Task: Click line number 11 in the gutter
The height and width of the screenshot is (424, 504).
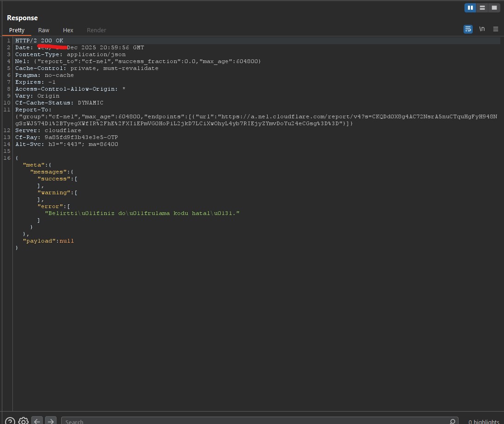Action: click(x=7, y=110)
